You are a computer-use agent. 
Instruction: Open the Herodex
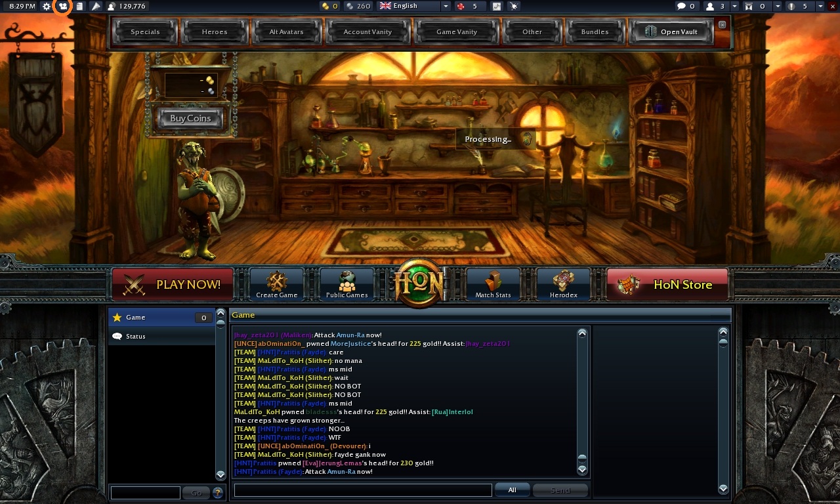564,284
